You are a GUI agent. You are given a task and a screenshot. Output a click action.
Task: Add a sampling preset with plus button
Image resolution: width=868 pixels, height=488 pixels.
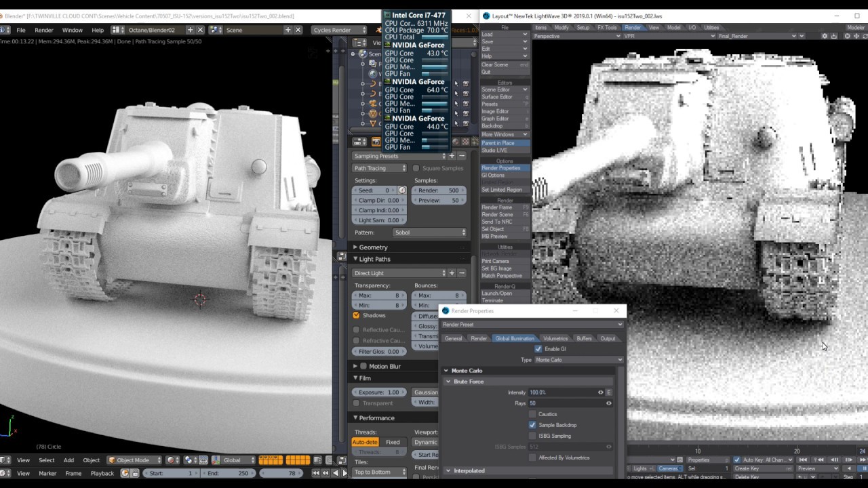point(452,156)
